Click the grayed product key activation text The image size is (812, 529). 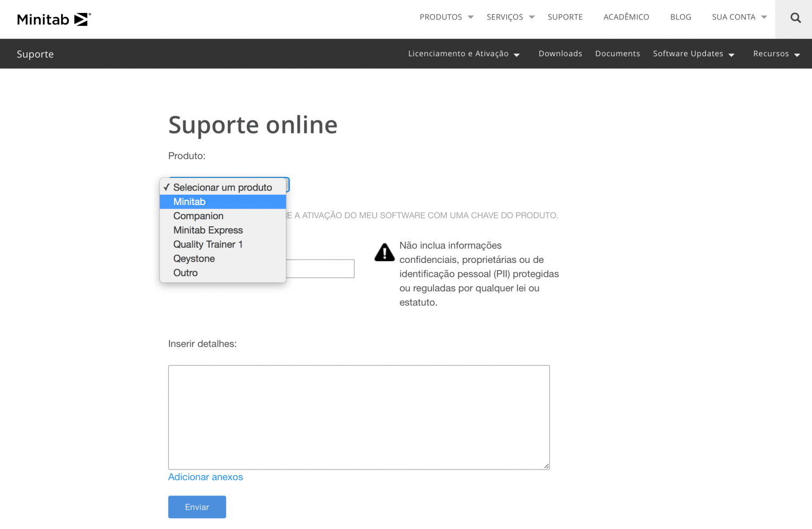pyautogui.click(x=422, y=215)
